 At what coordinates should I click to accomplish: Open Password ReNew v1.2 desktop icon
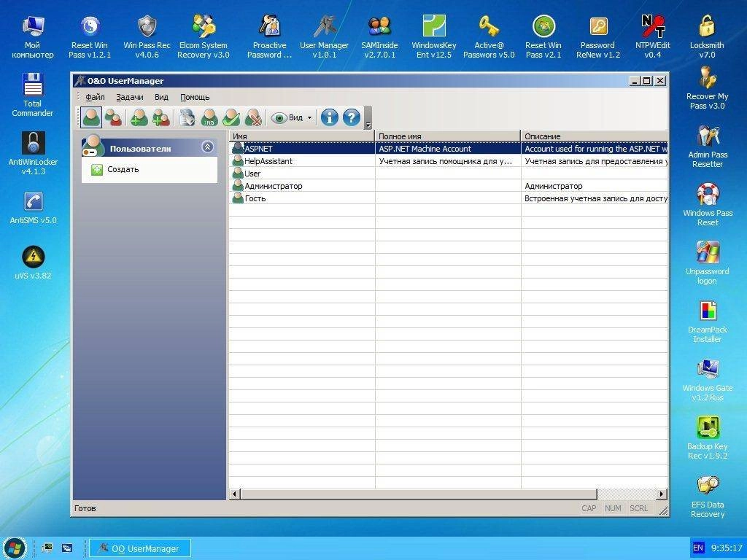tap(598, 36)
